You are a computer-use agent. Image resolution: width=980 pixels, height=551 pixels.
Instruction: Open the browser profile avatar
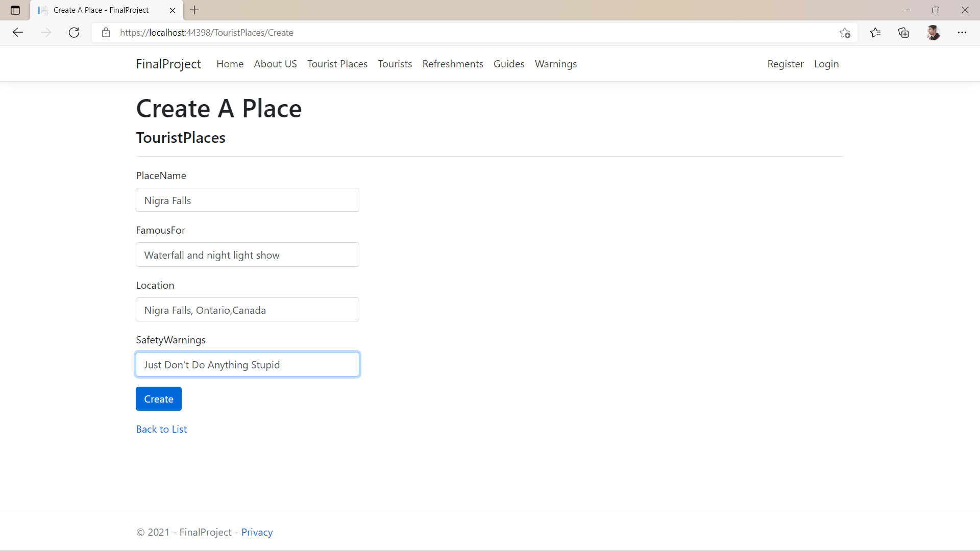(x=934, y=32)
